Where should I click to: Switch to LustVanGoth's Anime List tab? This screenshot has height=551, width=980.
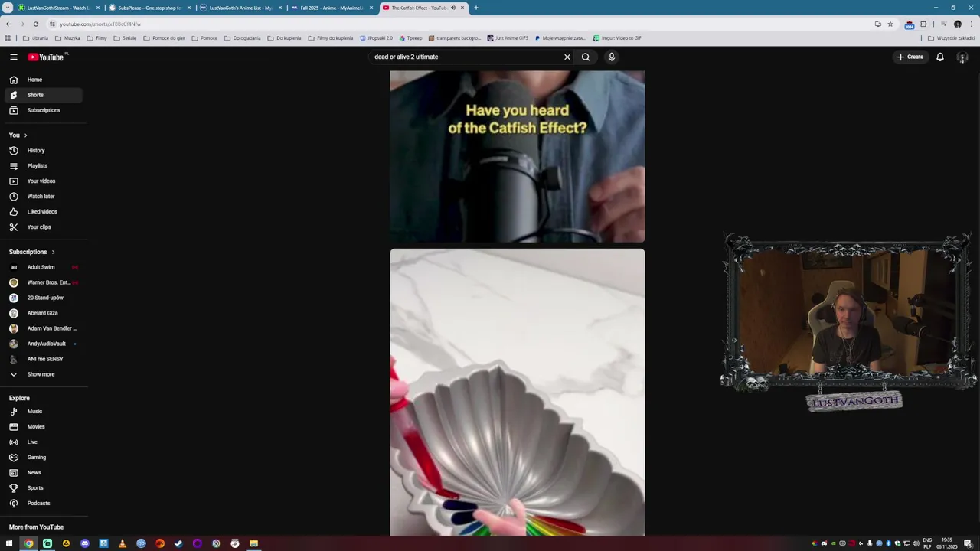[240, 8]
